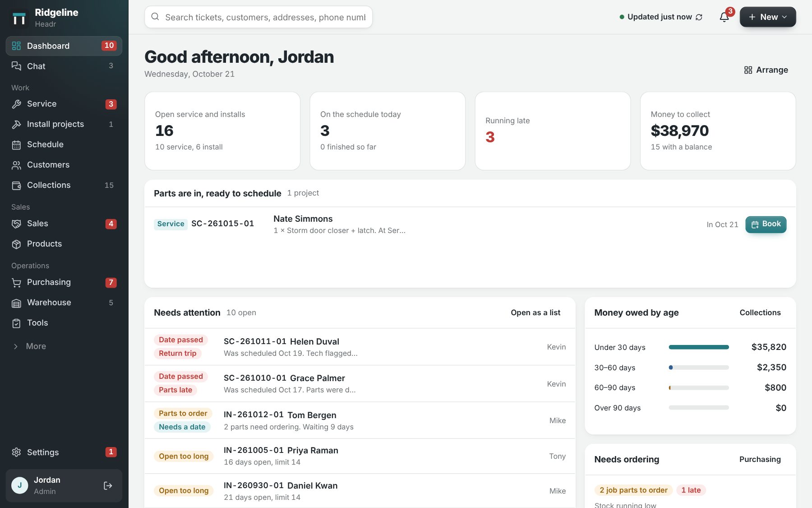Click the Ridgeline logo icon

[19, 18]
